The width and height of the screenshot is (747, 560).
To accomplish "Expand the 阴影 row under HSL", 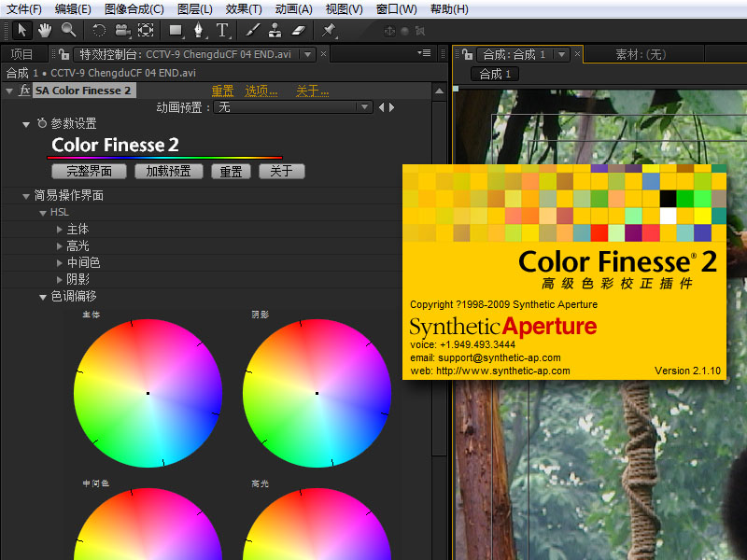I will [x=60, y=279].
